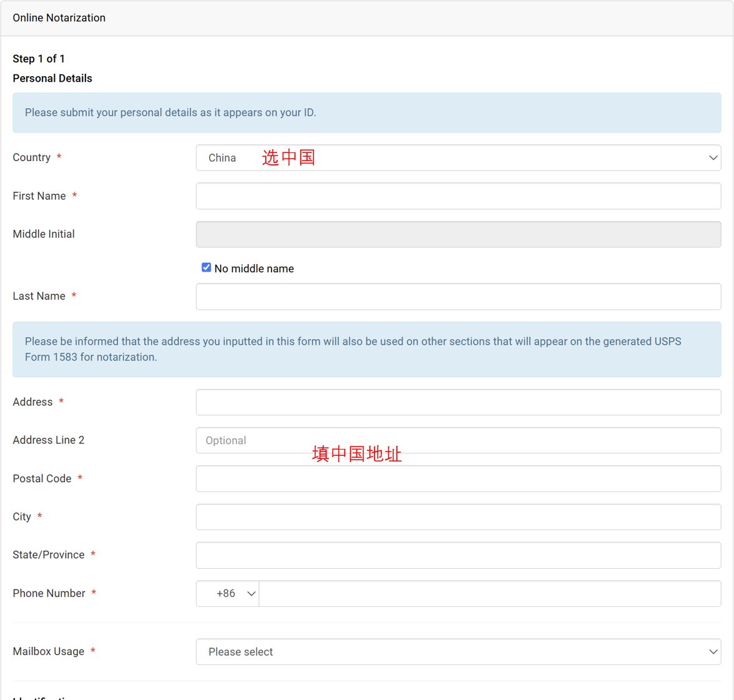Click the Address input field
Viewport: 734px width, 700px height.
click(x=458, y=402)
